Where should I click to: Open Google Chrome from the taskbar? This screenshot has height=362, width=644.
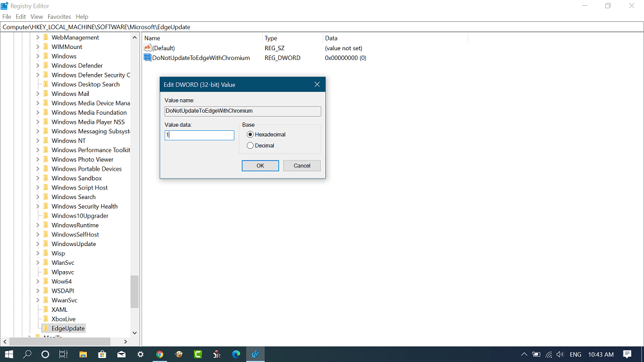159,354
